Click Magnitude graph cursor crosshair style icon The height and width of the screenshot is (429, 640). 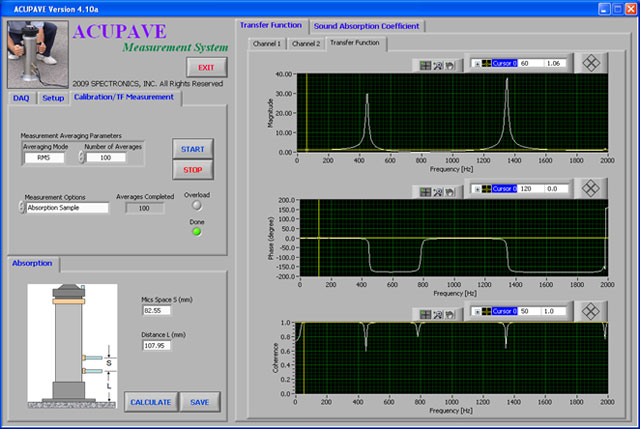[x=486, y=63]
